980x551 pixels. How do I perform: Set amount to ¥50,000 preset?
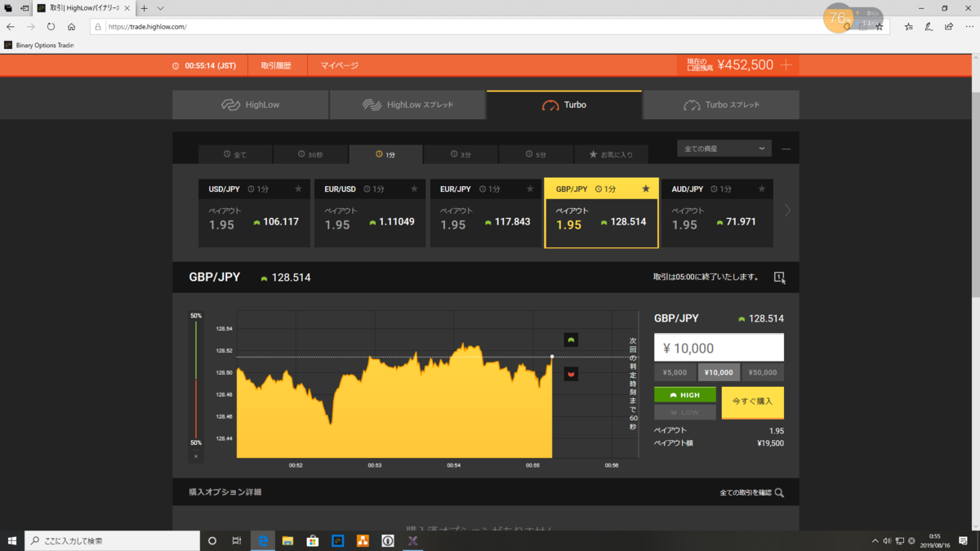(x=763, y=372)
